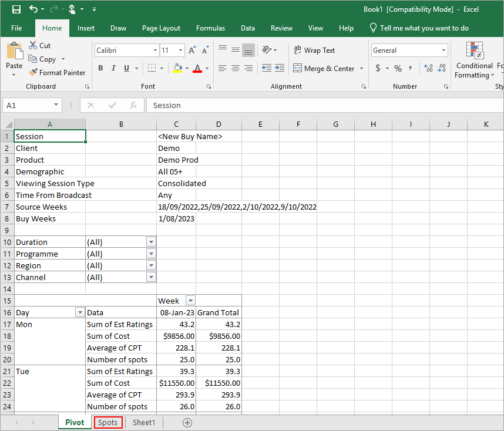Viewport: 504px width, 431px height.
Task: Apply the Percent style
Action: pos(398,68)
